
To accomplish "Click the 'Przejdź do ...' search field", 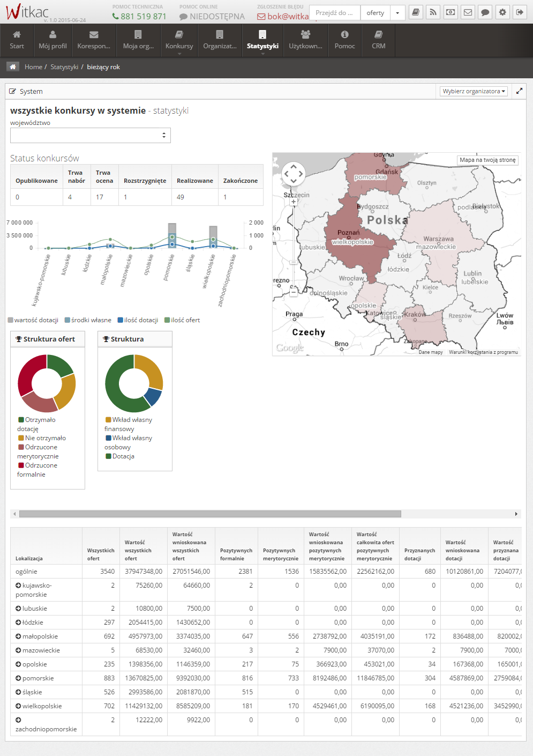I will (x=335, y=13).
